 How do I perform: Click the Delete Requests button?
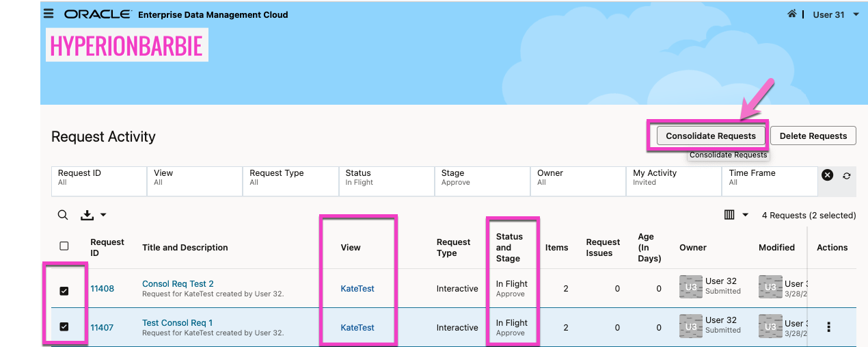click(x=813, y=136)
